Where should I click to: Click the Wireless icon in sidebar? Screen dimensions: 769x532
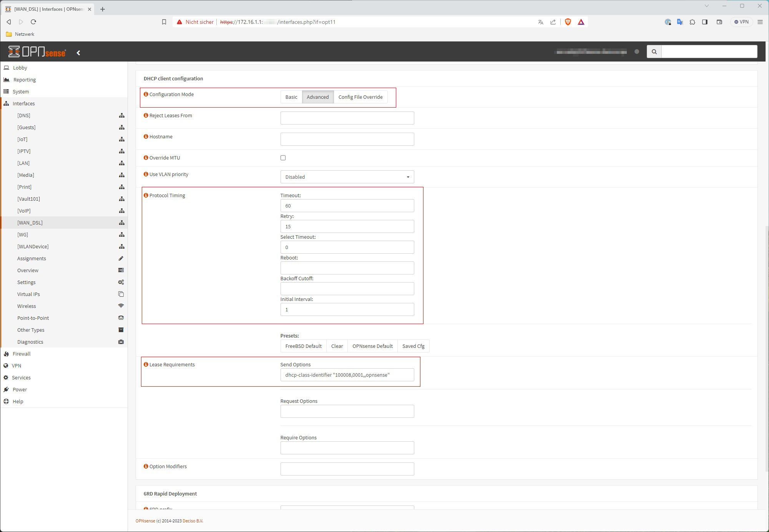pos(121,306)
